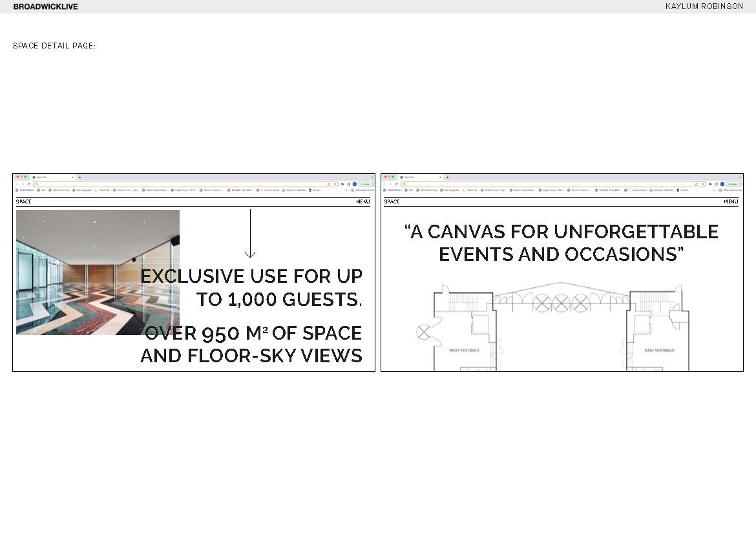Click SPACE header link in left mockup
Image resolution: width=756 pixels, height=545 pixels.
point(24,201)
